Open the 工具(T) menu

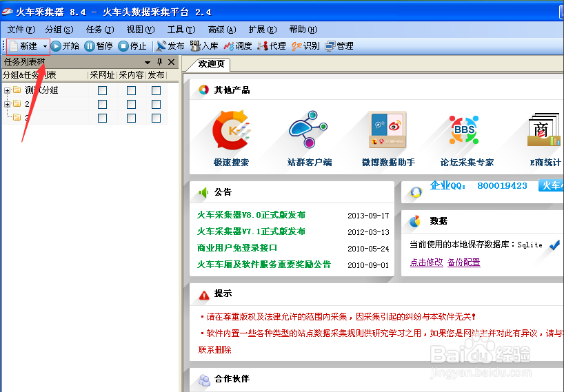tap(181, 30)
